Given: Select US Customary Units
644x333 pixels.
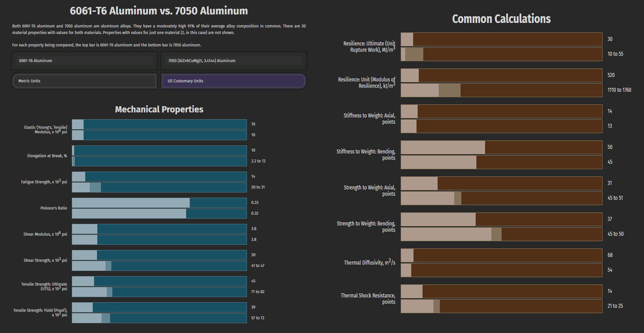Looking at the screenshot, I should point(233,81).
